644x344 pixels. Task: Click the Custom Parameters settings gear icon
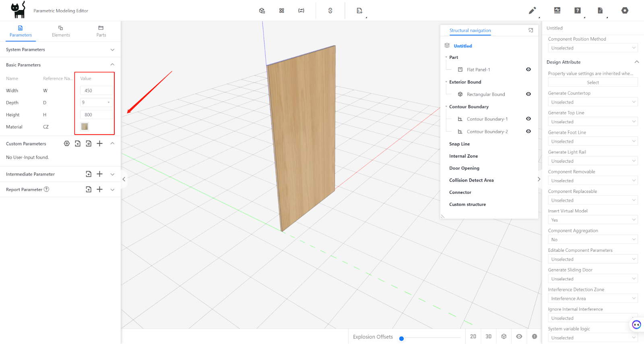[x=67, y=144]
